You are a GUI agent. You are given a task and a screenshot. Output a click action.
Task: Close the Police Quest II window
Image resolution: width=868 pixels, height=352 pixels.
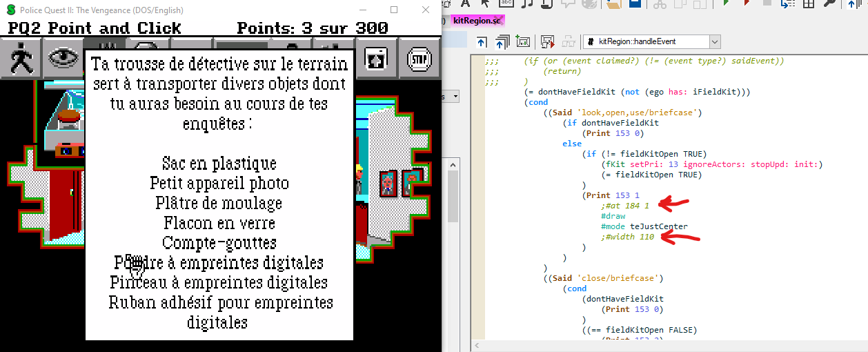[x=426, y=10]
